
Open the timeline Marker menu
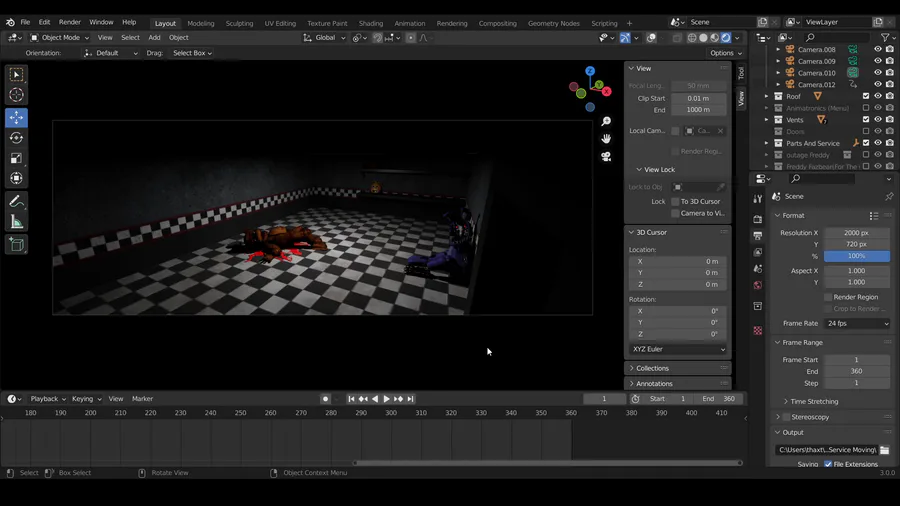(142, 399)
